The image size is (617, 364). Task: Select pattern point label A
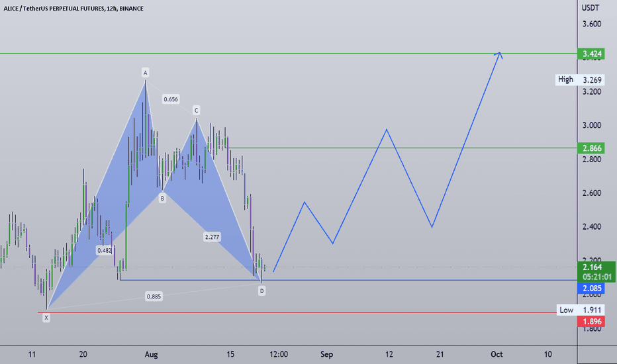(145, 72)
